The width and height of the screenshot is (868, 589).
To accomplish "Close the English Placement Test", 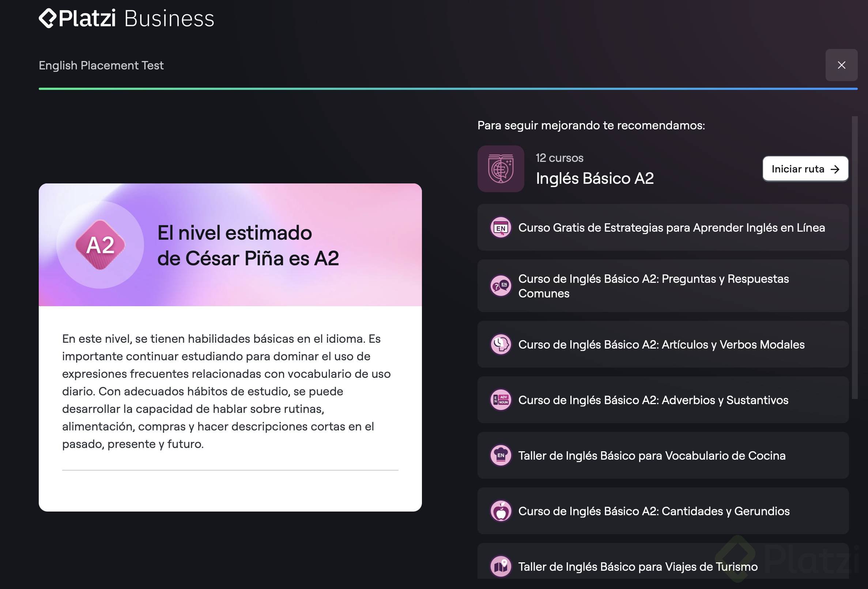I will click(841, 65).
